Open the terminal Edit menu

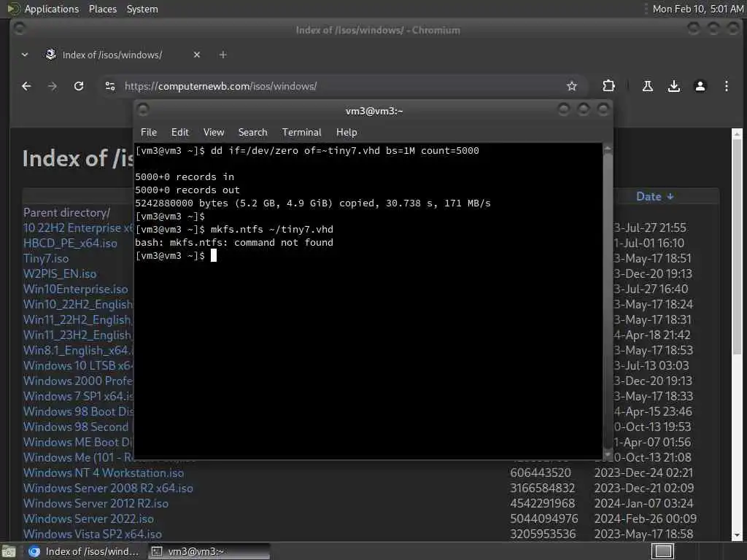179,133
